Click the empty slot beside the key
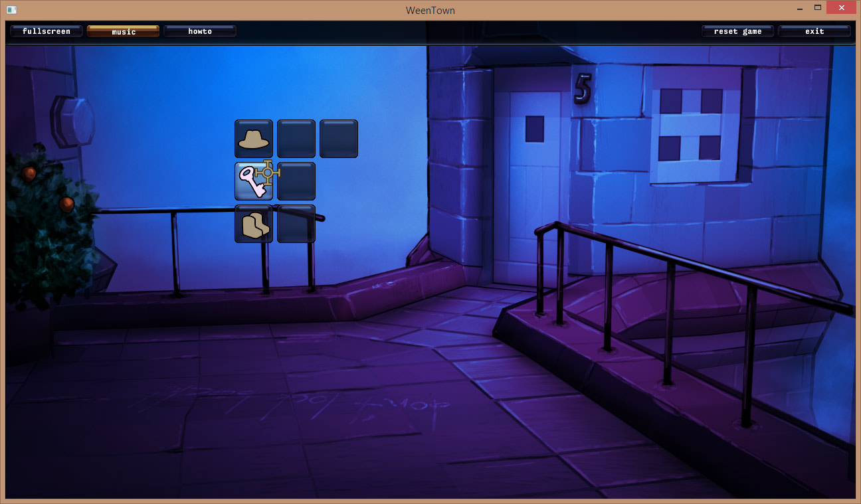The height and width of the screenshot is (504, 861). click(x=296, y=181)
